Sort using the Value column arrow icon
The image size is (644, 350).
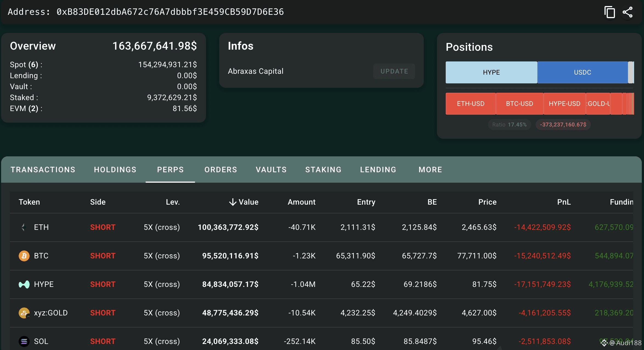pos(233,202)
